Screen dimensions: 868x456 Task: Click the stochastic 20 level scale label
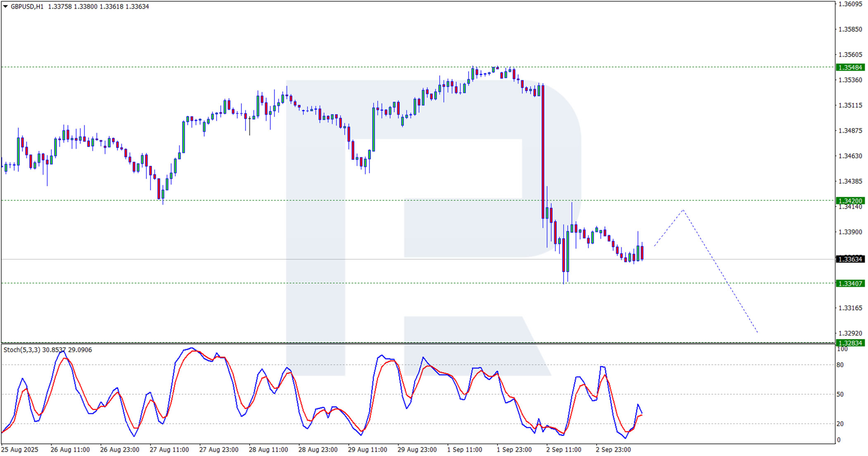pyautogui.click(x=840, y=424)
